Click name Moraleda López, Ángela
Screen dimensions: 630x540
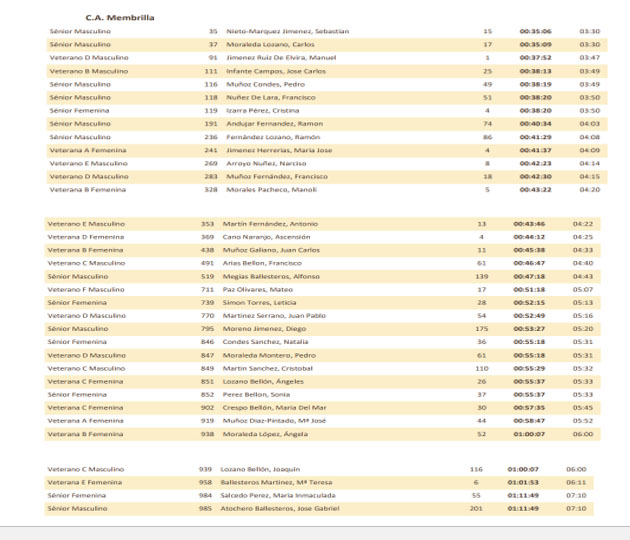(x=265, y=434)
